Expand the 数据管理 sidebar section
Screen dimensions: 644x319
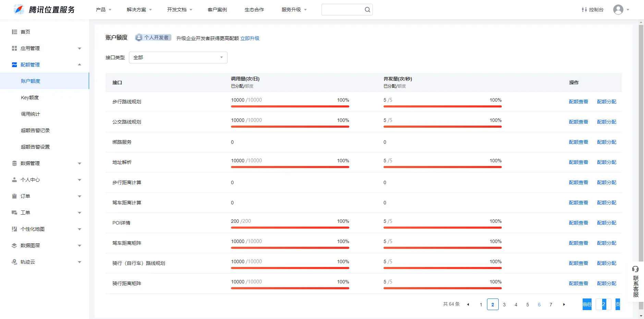point(80,163)
